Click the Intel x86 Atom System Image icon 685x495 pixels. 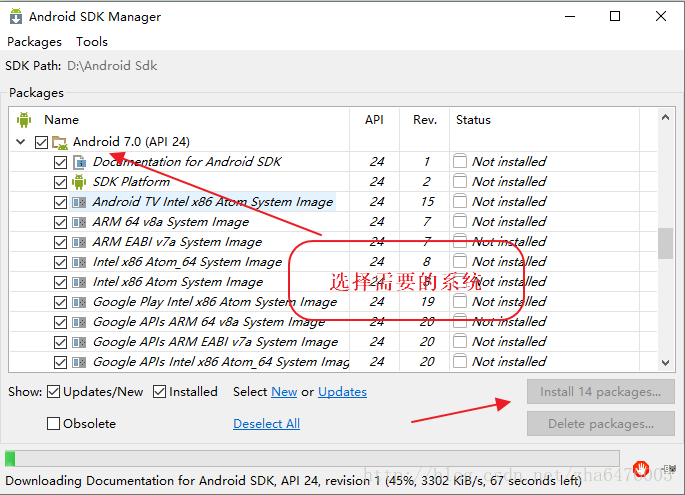point(79,282)
